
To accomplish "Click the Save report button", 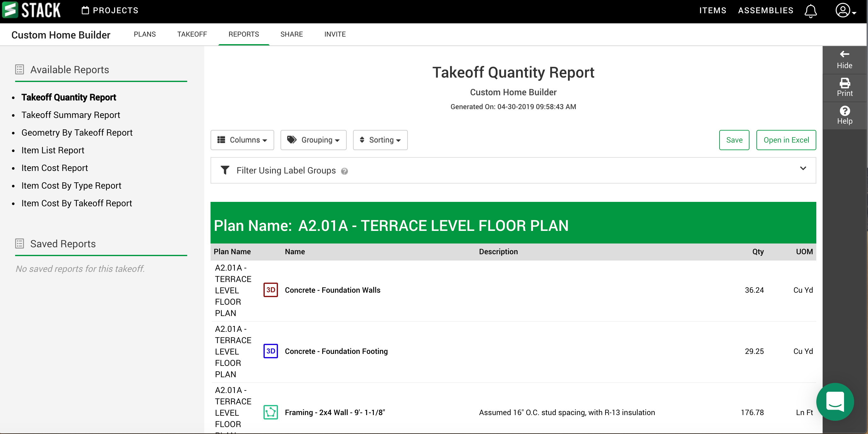I will pyautogui.click(x=734, y=140).
